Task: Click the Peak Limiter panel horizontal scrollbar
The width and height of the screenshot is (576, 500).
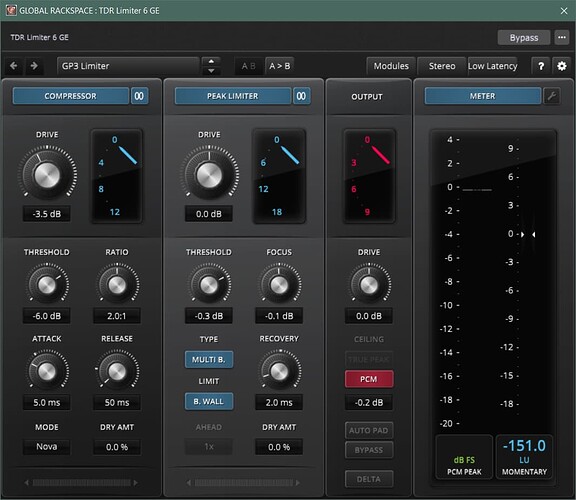Action: coord(244,482)
